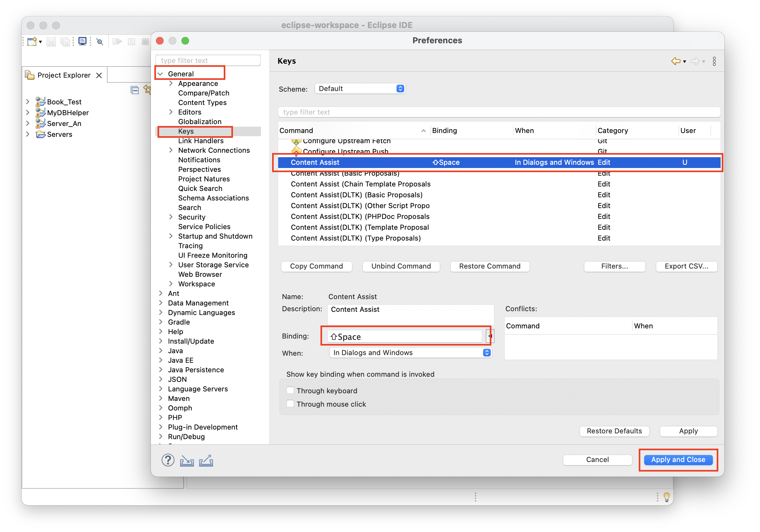Click the back navigation arrow icon
The image size is (760, 532).
(x=675, y=61)
